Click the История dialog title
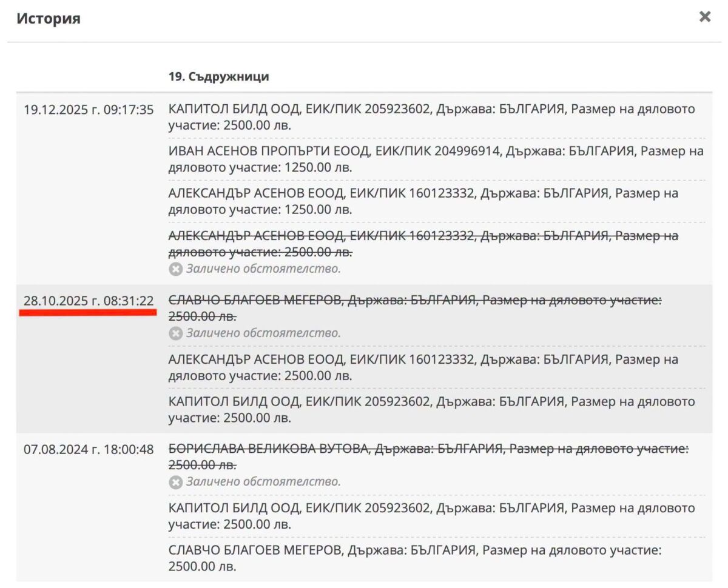The height and width of the screenshot is (588, 728). click(49, 18)
